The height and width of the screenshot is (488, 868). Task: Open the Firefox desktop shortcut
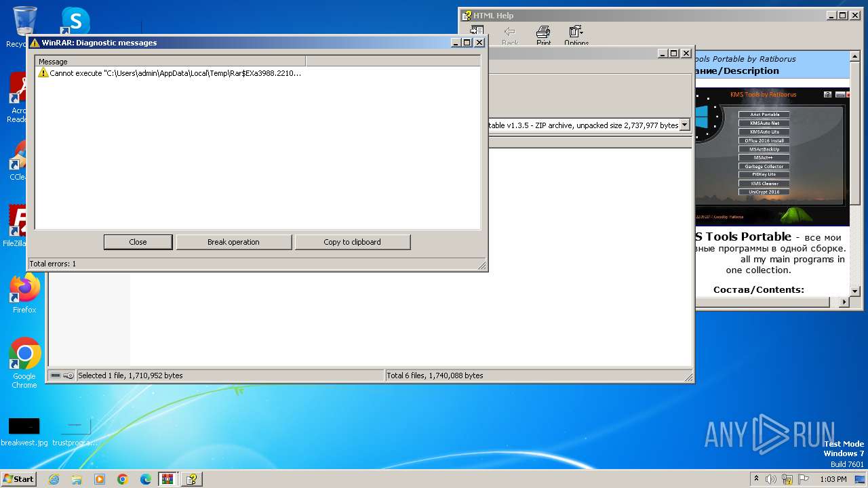(x=24, y=294)
